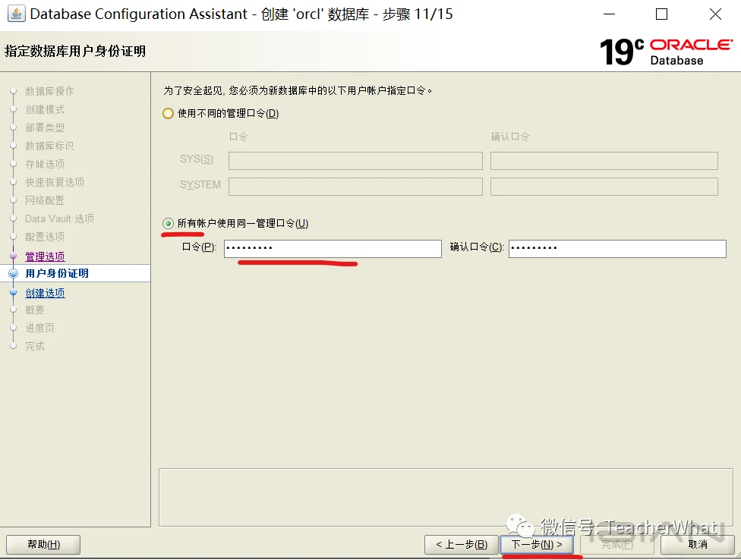Click the empty message area at bottom
This screenshot has height=560, width=741.
tap(446, 497)
